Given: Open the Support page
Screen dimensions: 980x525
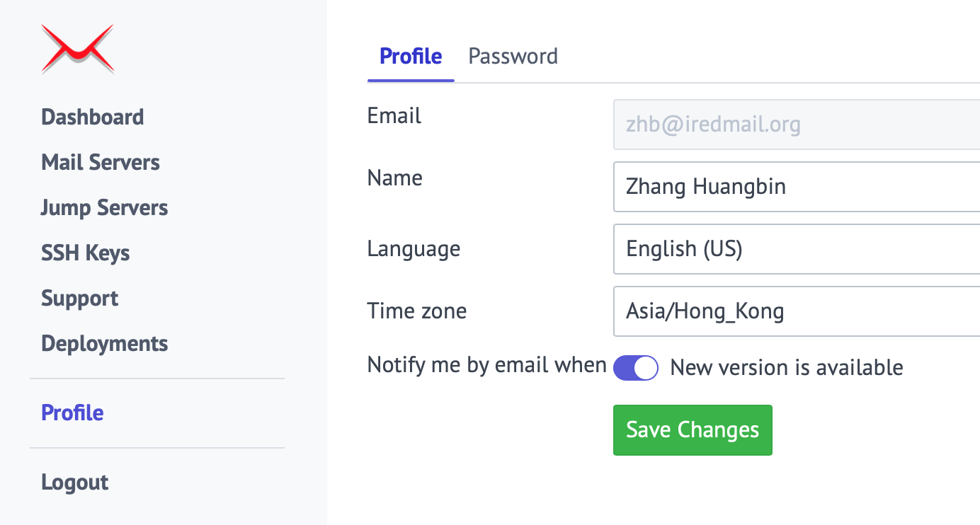Looking at the screenshot, I should click(80, 298).
